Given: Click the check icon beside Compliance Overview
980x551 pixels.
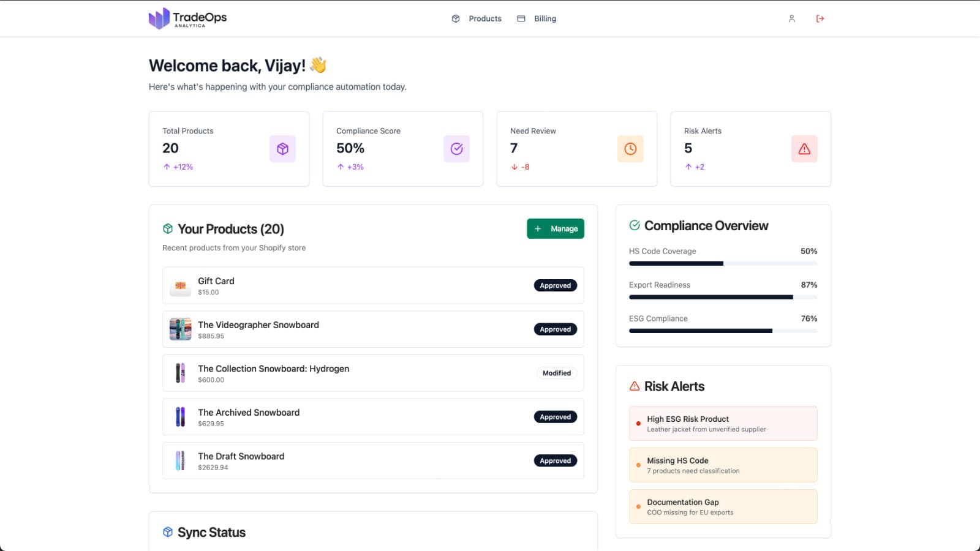Looking at the screenshot, I should pyautogui.click(x=635, y=225).
